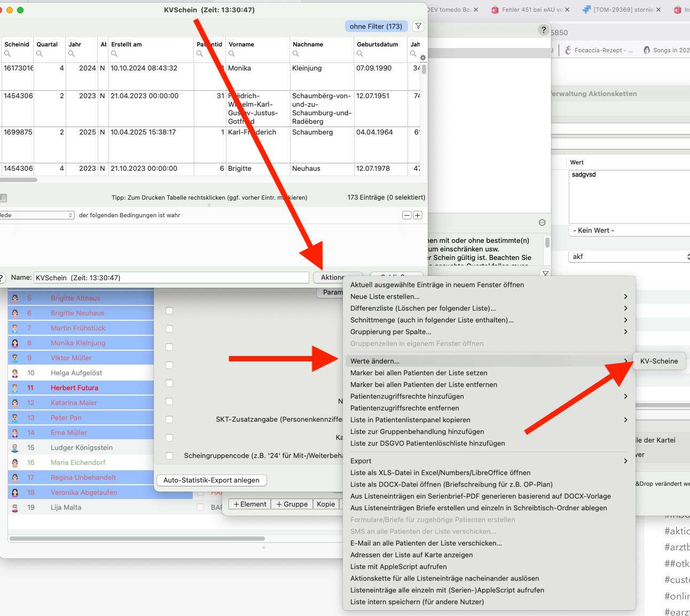Click the patient avatar icon for Herbert Futura
Viewport: 690px width, 616px height.
15,388
